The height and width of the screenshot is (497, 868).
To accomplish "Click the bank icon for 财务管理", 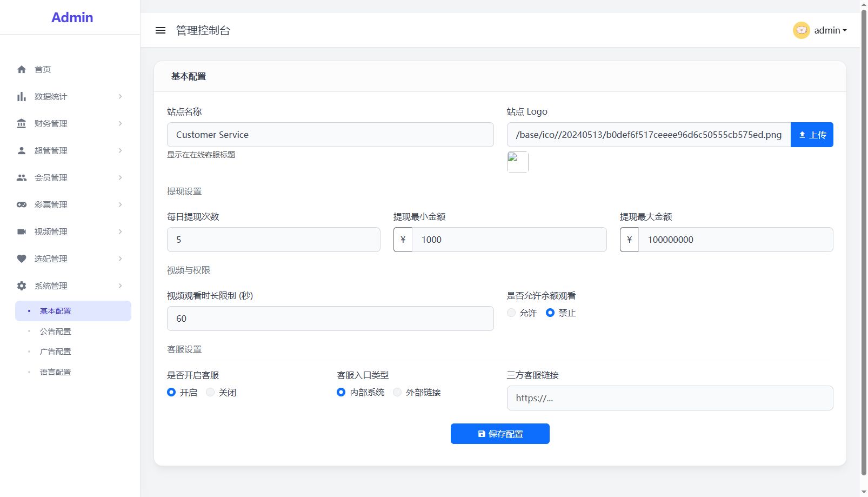I will [22, 123].
